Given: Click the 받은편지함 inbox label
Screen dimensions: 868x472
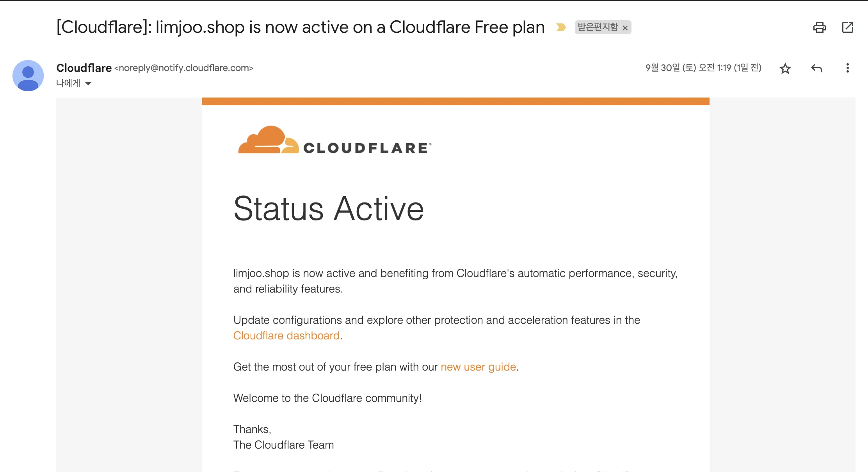Looking at the screenshot, I should 598,27.
